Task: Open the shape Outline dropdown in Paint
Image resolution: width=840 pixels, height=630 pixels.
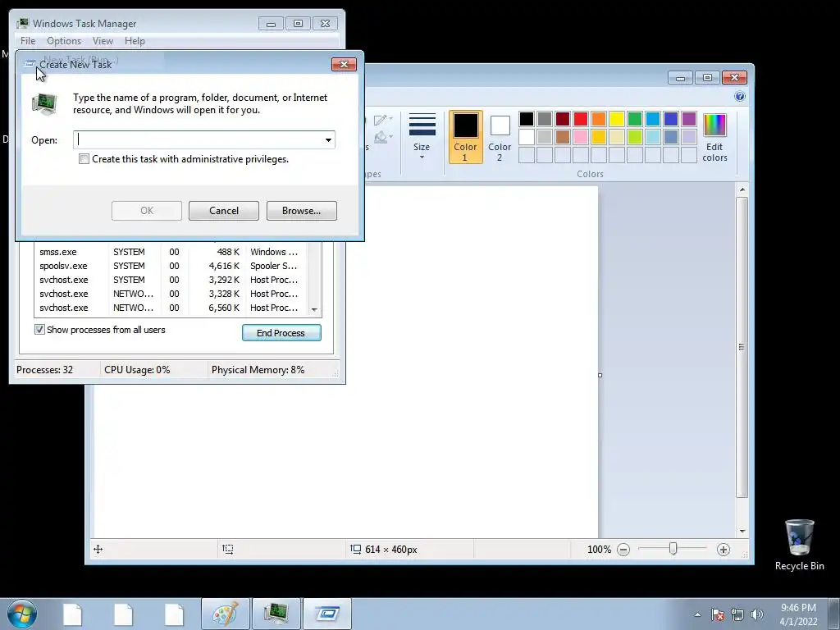Action: pyautogui.click(x=384, y=120)
